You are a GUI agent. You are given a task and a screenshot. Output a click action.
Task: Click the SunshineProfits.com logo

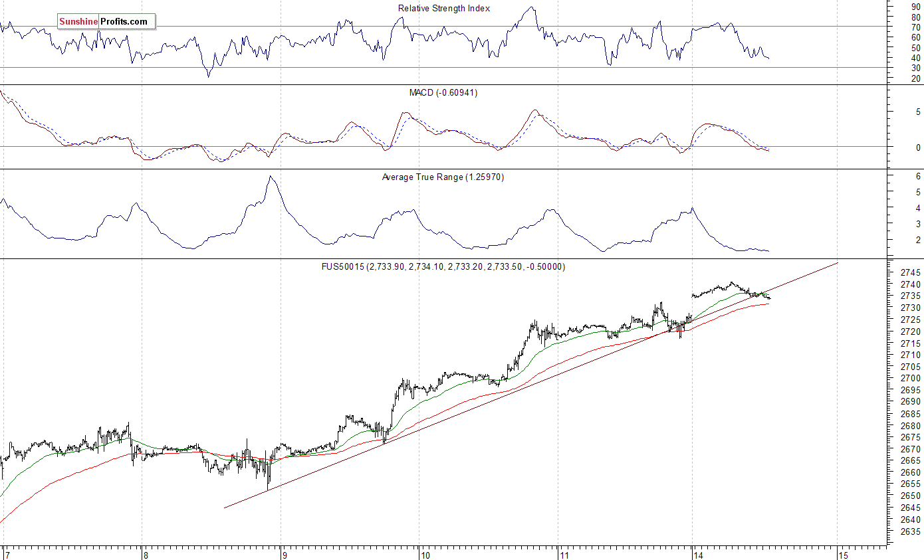pyautogui.click(x=106, y=22)
